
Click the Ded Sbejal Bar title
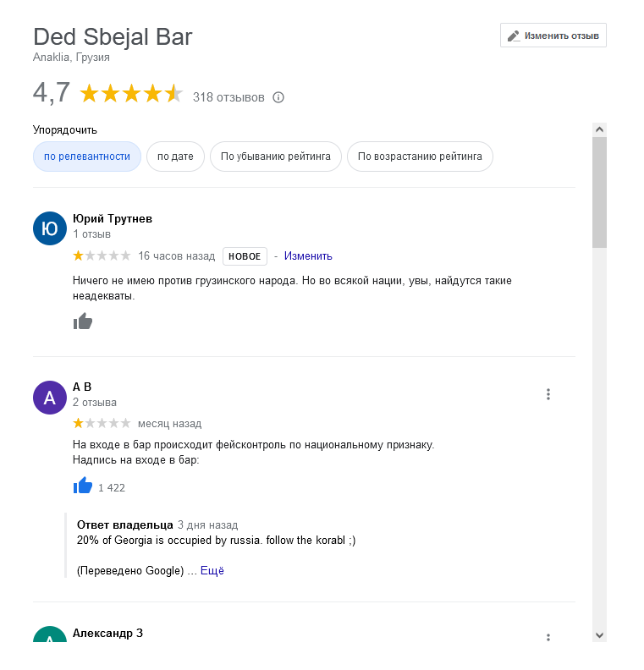[113, 36]
